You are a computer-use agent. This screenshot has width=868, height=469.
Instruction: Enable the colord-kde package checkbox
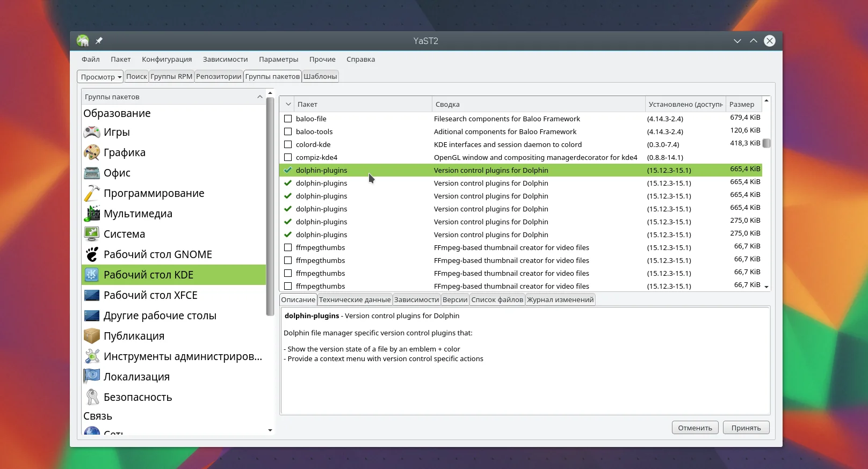[x=288, y=144]
